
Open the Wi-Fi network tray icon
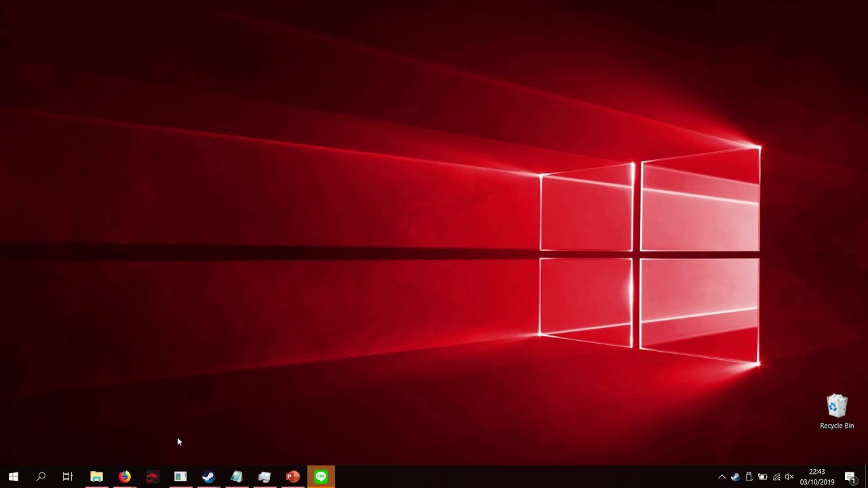776,477
